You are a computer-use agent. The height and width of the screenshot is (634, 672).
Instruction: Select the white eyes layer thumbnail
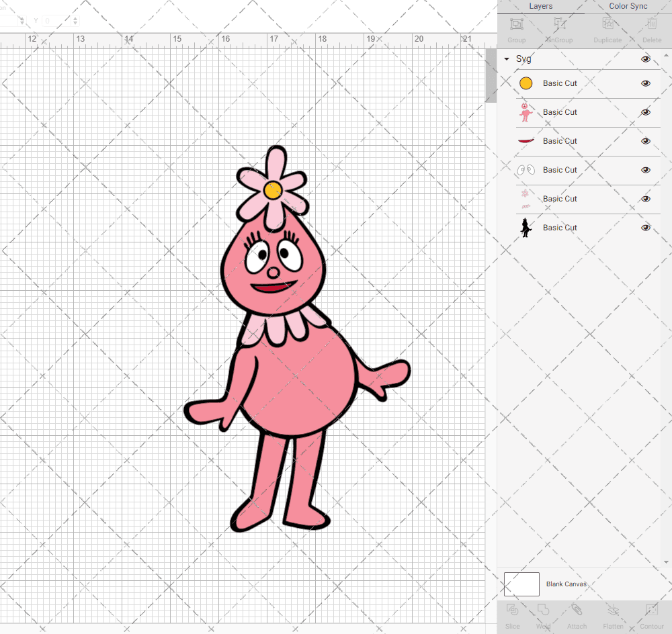pos(526,170)
